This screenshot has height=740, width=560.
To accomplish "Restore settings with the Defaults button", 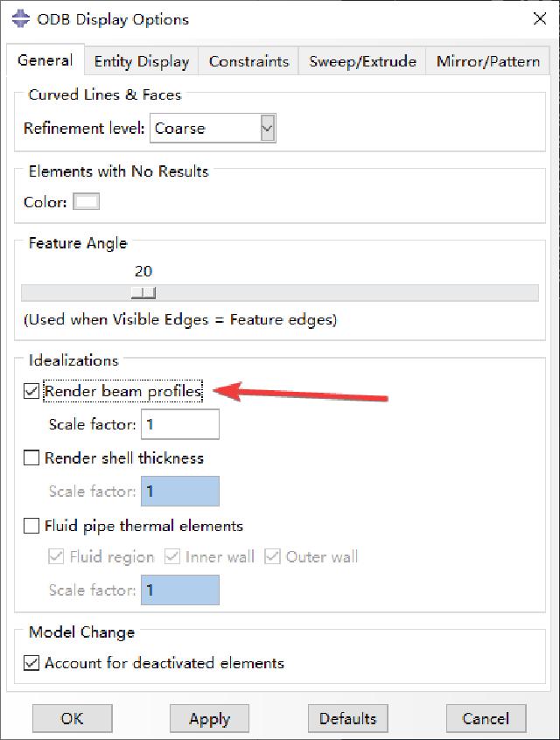I will coord(348,718).
